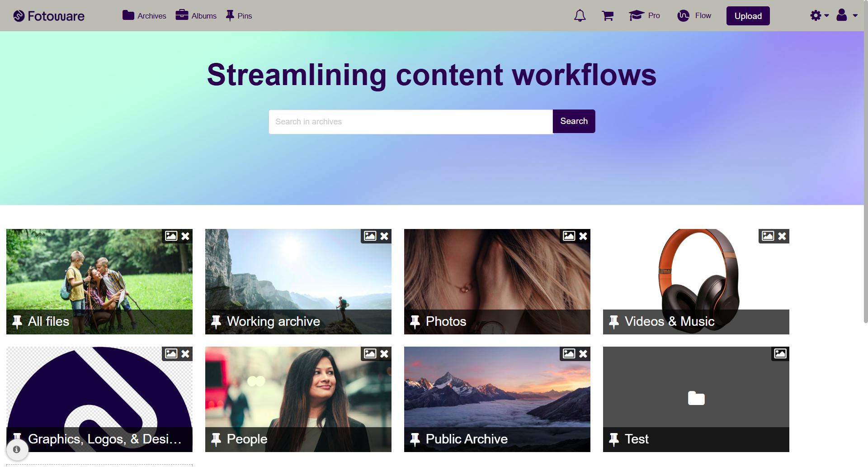
Task: Click the Fotoware logo
Action: tap(49, 16)
